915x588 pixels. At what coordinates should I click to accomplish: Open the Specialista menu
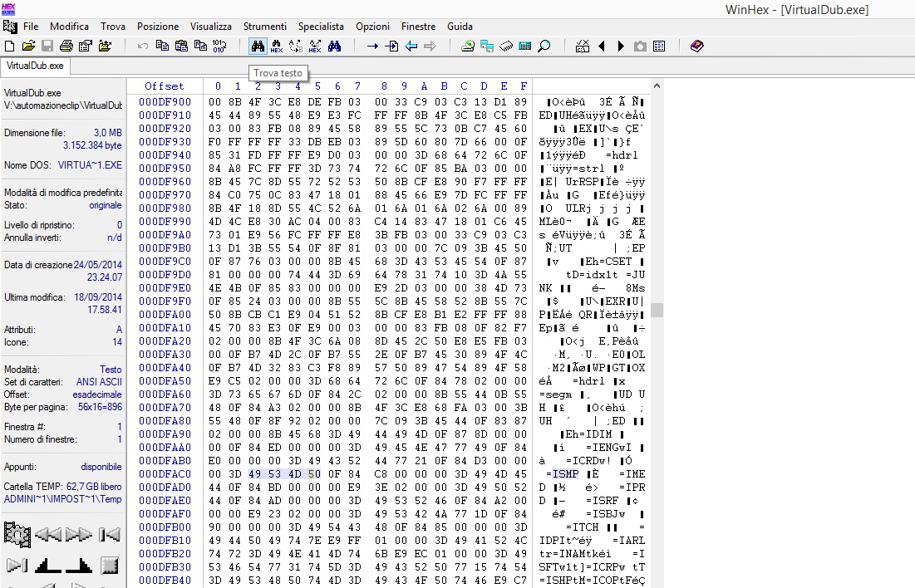321,27
